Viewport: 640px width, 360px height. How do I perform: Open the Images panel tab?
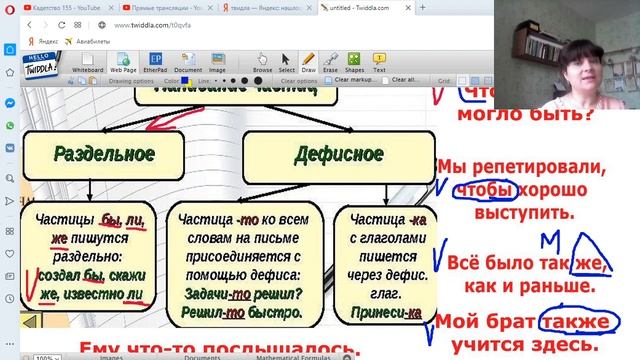click(111, 357)
